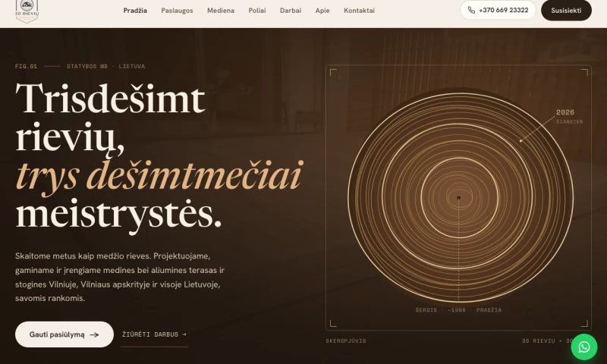
Task: Open the Mediena section
Action: coord(221,11)
